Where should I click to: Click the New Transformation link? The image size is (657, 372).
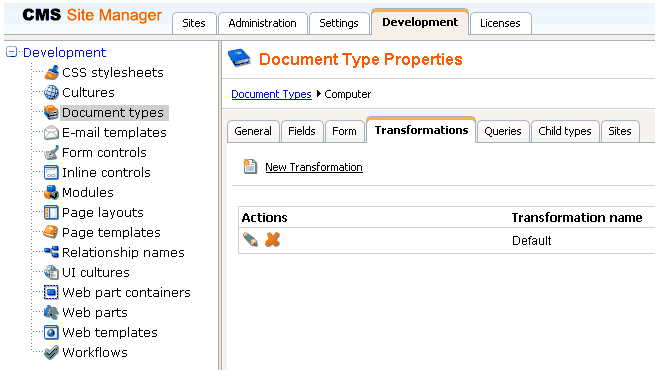(x=314, y=167)
